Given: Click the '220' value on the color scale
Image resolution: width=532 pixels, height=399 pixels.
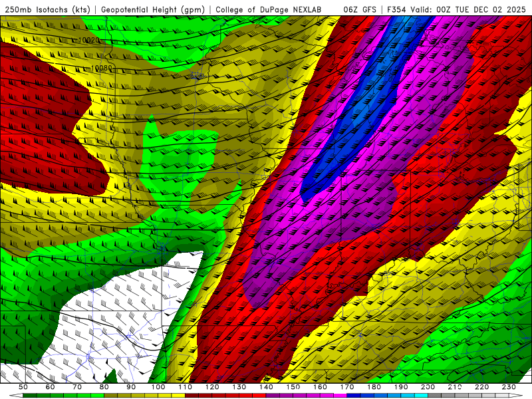Looking at the screenshot, I should (481, 387).
